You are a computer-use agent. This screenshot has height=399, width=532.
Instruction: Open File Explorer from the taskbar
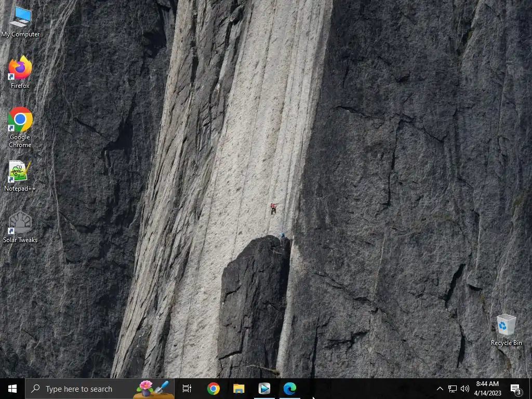[x=239, y=389]
